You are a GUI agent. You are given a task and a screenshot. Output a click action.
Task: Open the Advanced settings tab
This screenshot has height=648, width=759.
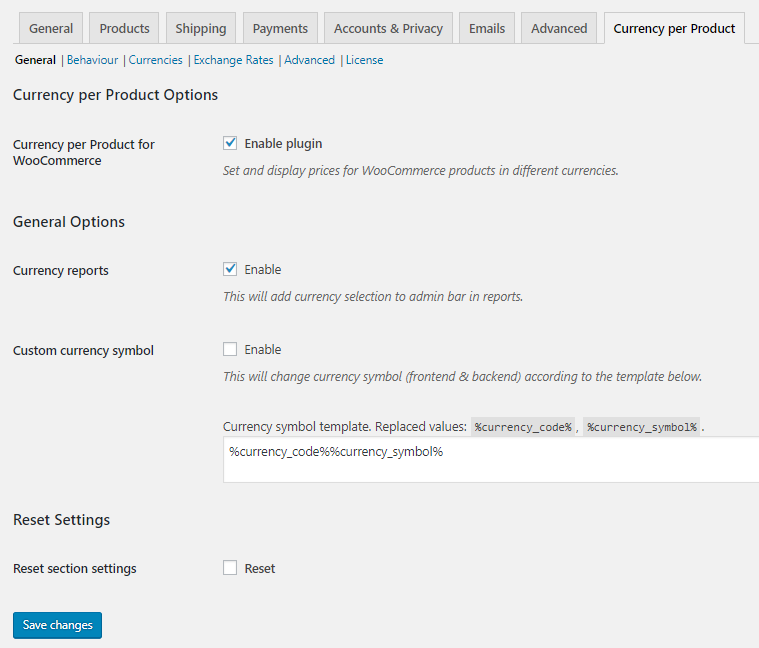[x=559, y=28]
